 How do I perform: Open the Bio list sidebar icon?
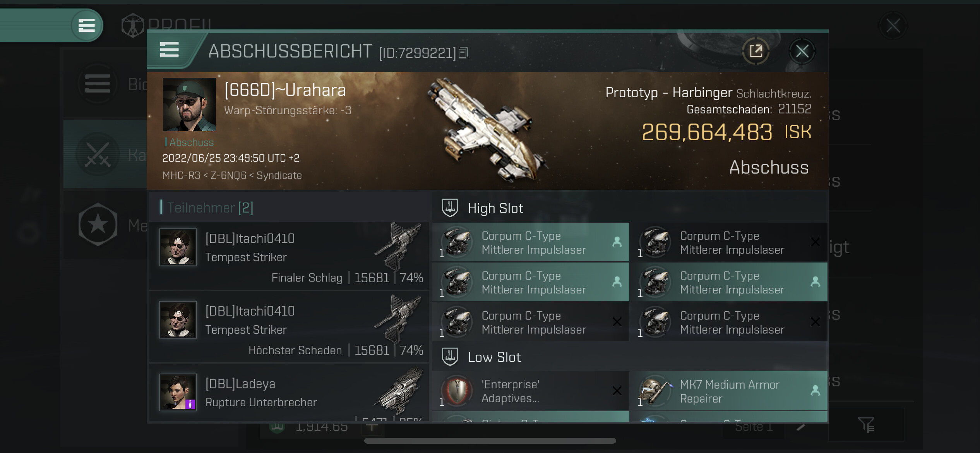click(98, 84)
